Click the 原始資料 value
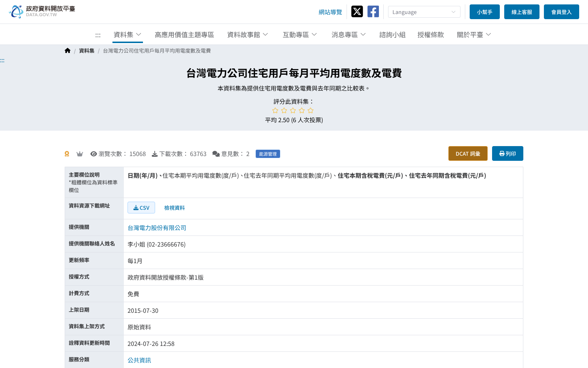The image size is (588, 368). point(139,327)
